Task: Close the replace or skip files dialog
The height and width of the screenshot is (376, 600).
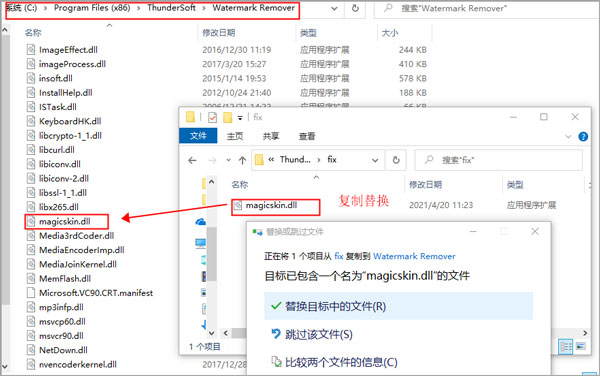Action: point(535,231)
